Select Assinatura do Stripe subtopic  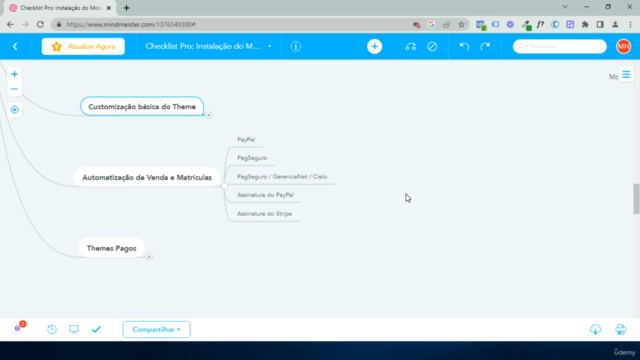pos(264,214)
